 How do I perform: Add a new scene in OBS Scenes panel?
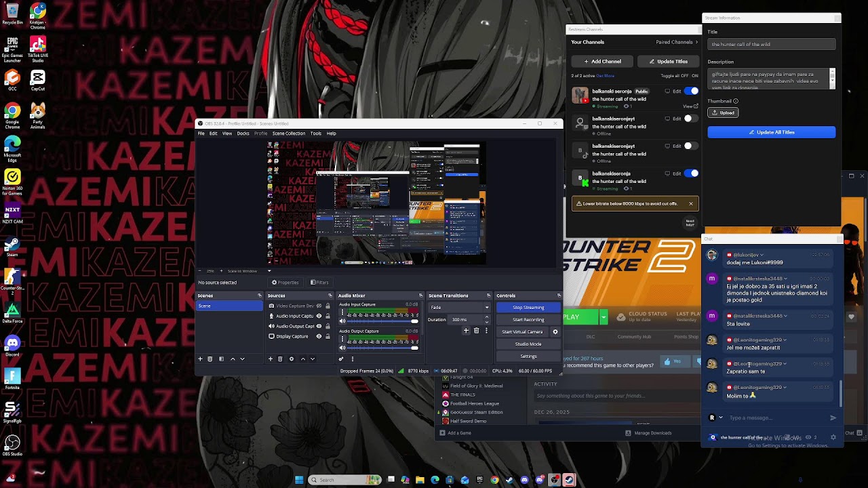pos(200,359)
